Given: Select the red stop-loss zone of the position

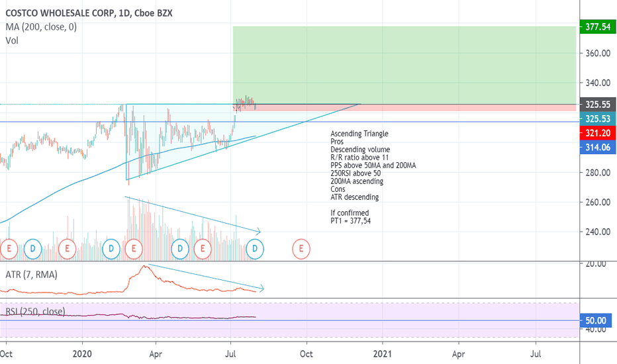Looking at the screenshot, I should tap(404, 108).
